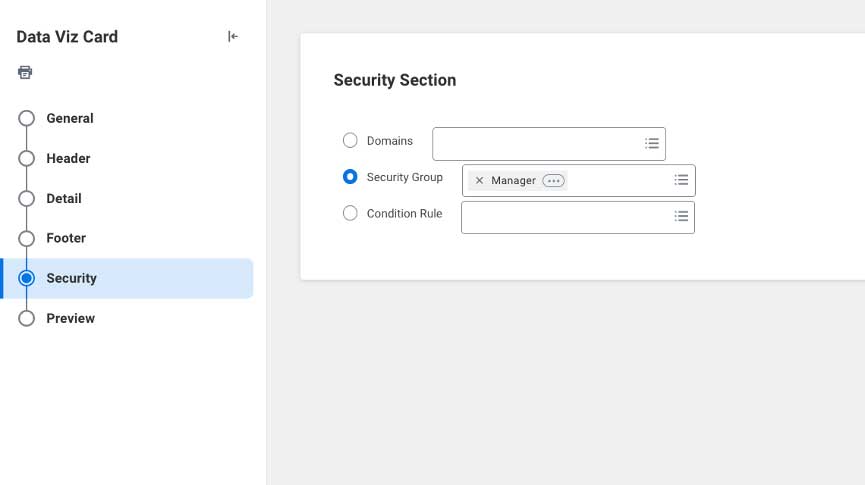Image resolution: width=865 pixels, height=485 pixels.
Task: Go to the Header step
Action: (68, 158)
